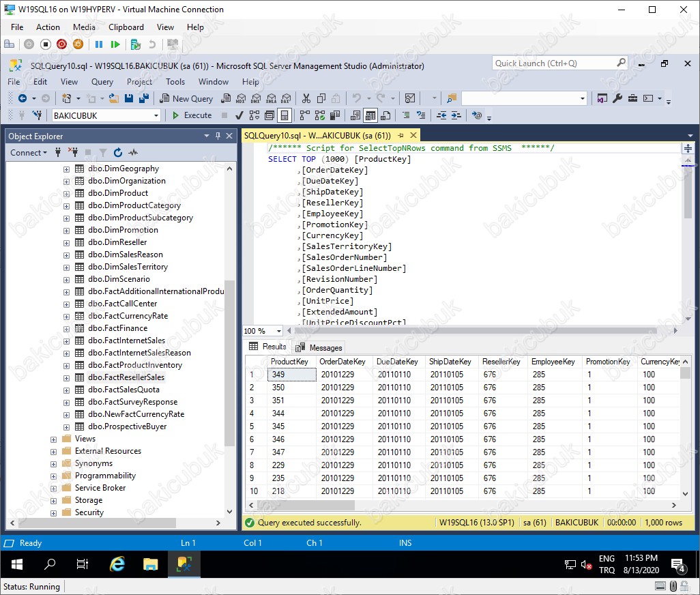700x595 pixels.
Task: Click the Increase Indent icon
Action: pyautogui.click(x=456, y=115)
